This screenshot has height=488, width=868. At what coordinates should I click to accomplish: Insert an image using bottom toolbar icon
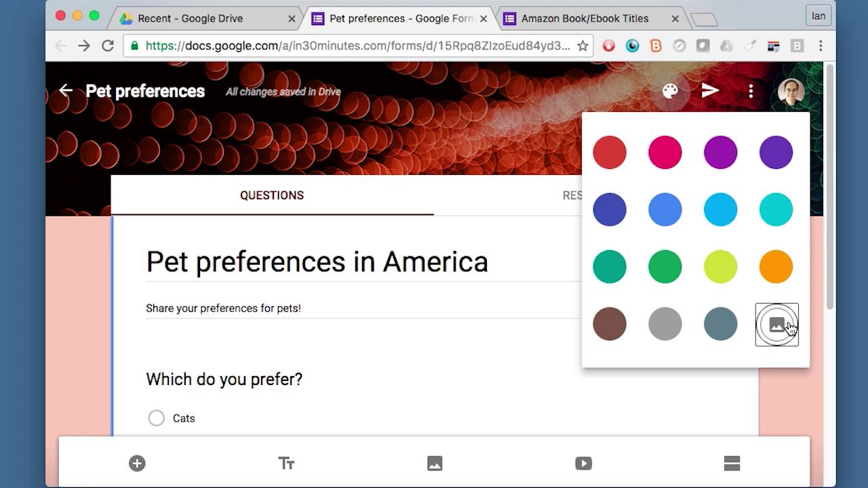coord(435,463)
